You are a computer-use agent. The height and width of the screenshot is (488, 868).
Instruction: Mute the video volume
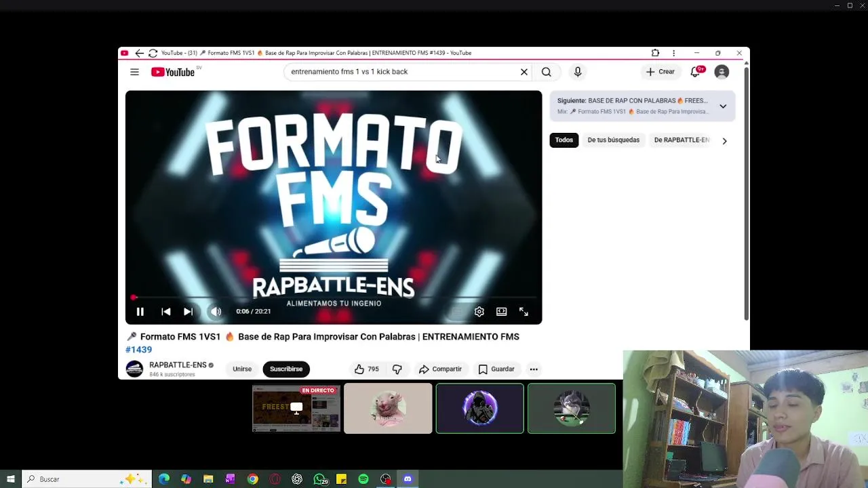[x=216, y=312]
